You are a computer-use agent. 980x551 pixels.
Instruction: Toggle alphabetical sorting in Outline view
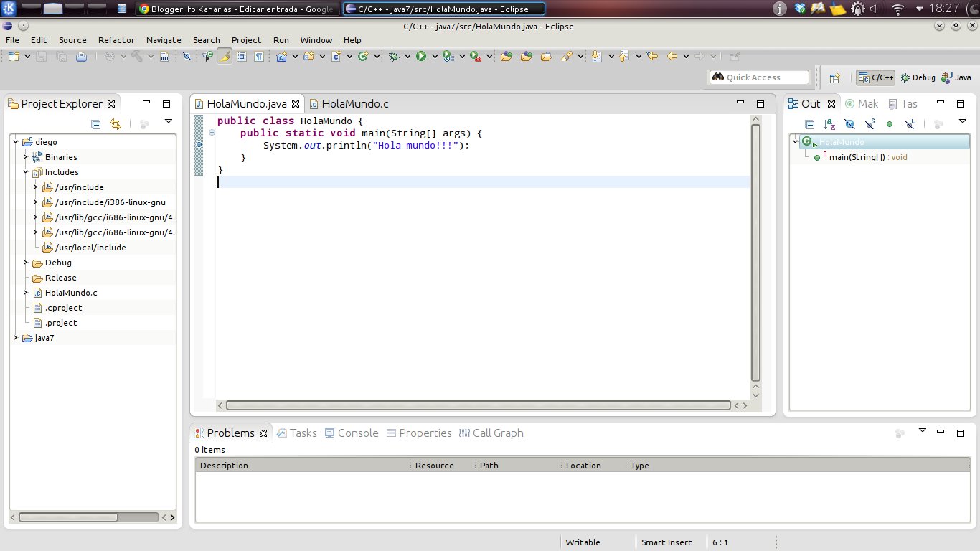click(830, 123)
